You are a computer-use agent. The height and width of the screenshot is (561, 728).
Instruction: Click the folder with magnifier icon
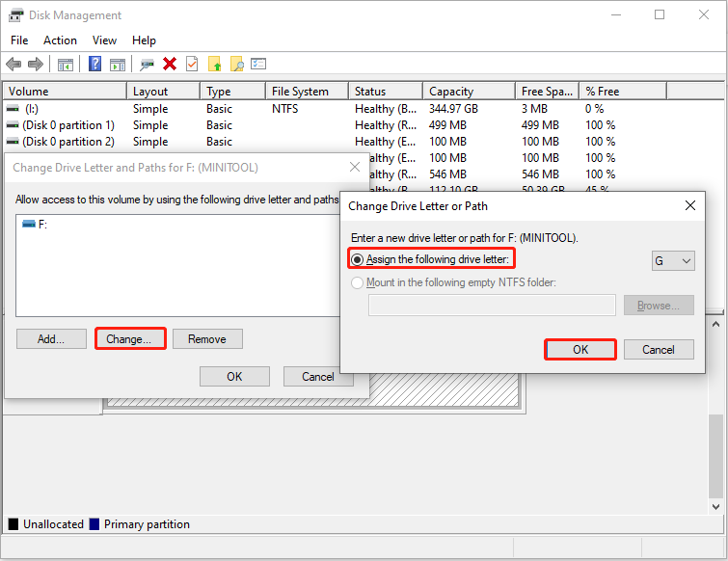pyautogui.click(x=237, y=64)
